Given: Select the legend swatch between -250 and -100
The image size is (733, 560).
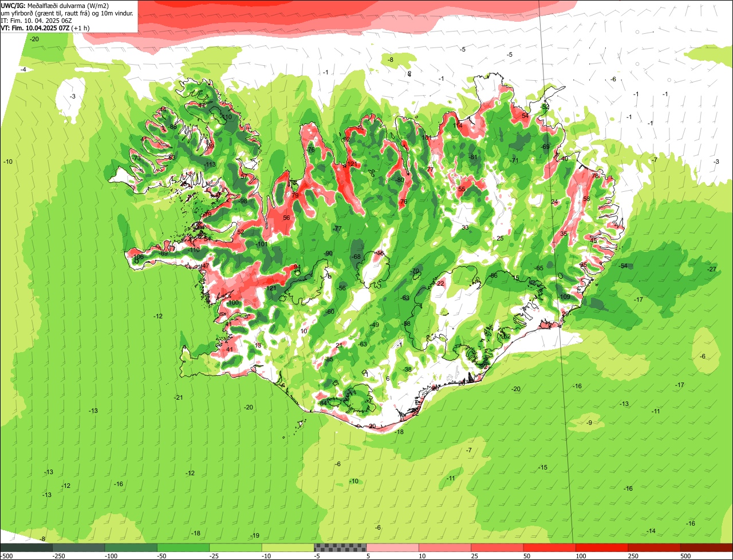Looking at the screenshot, I should click(x=78, y=547).
